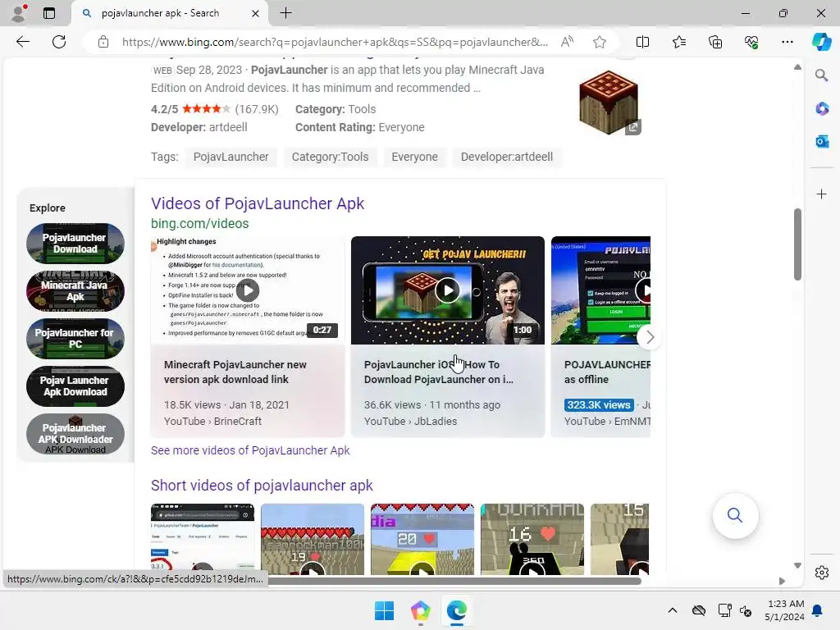Image resolution: width=840 pixels, height=630 pixels.
Task: Select the Developer:artdeell tag
Action: 507,157
